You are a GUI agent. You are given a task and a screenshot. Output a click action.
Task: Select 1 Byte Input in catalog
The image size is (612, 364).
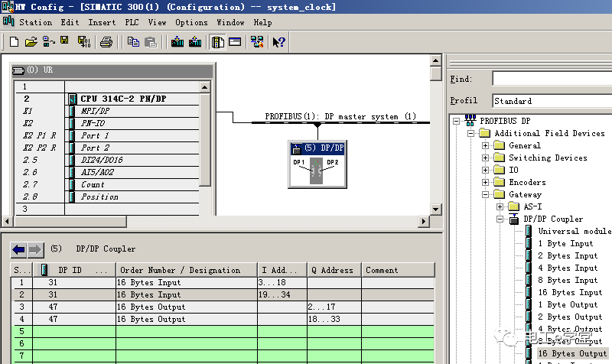point(565,243)
